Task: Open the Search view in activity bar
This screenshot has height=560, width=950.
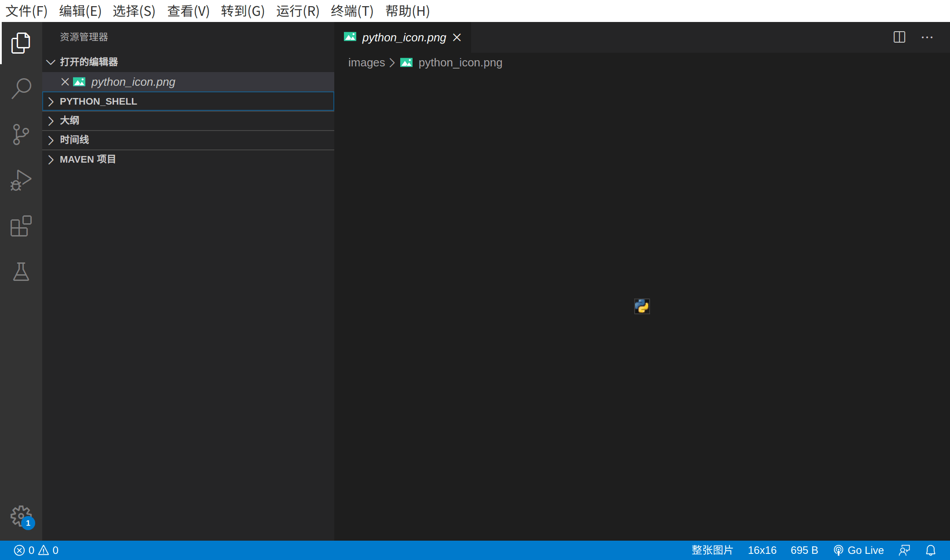Action: (x=21, y=88)
